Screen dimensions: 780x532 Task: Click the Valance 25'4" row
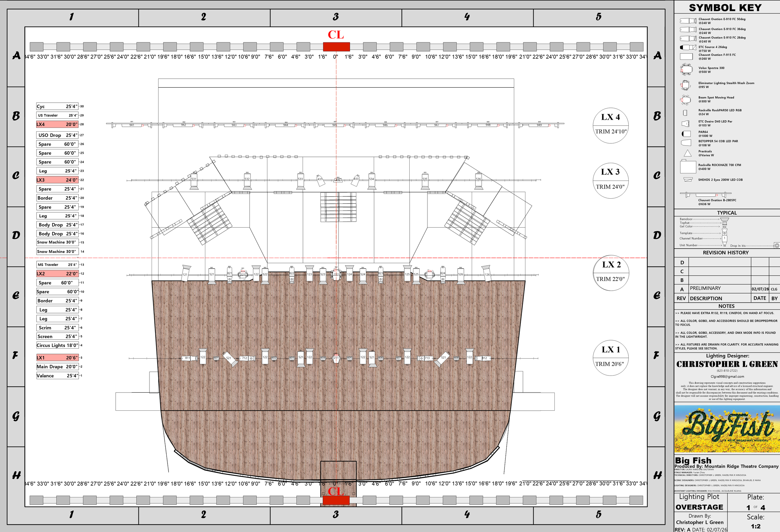pos(57,376)
